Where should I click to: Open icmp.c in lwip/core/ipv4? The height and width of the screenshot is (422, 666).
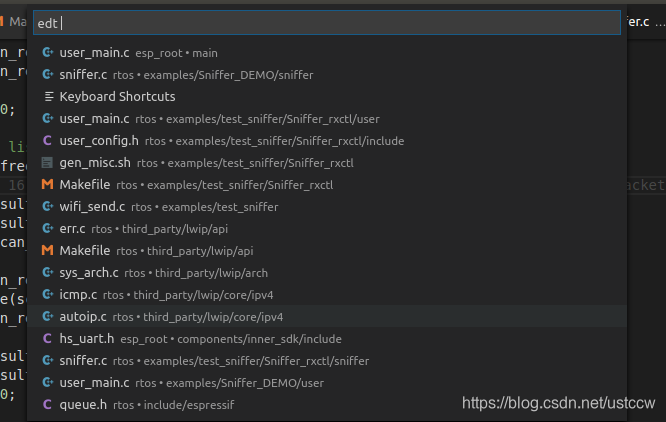point(327,295)
